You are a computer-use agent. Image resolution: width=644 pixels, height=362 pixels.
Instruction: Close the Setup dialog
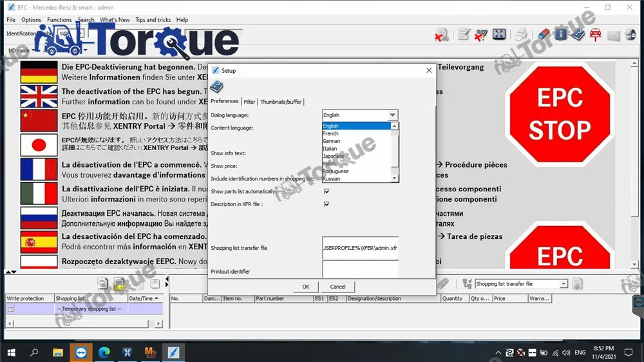pyautogui.click(x=429, y=71)
